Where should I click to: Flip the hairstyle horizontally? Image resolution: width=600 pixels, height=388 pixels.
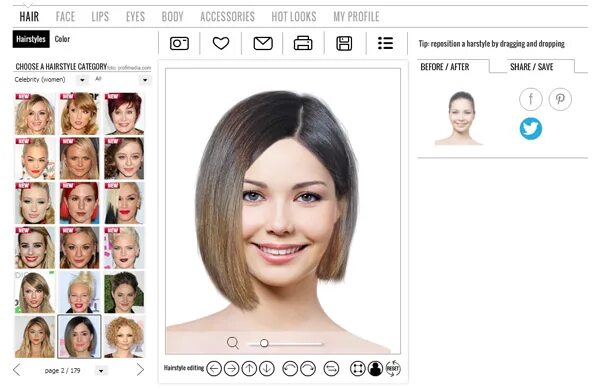(x=331, y=368)
